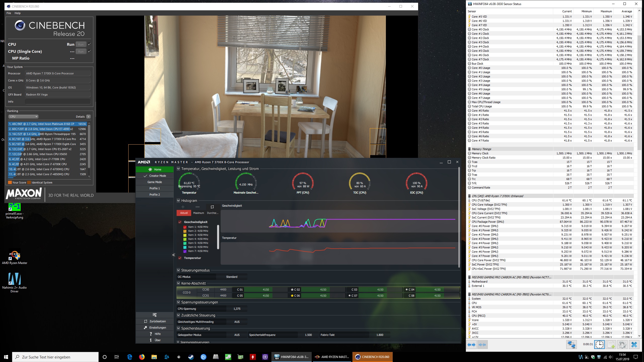Click histogram reset loop icon
Image resolution: width=644 pixels, height=362 pixels.
212,207
